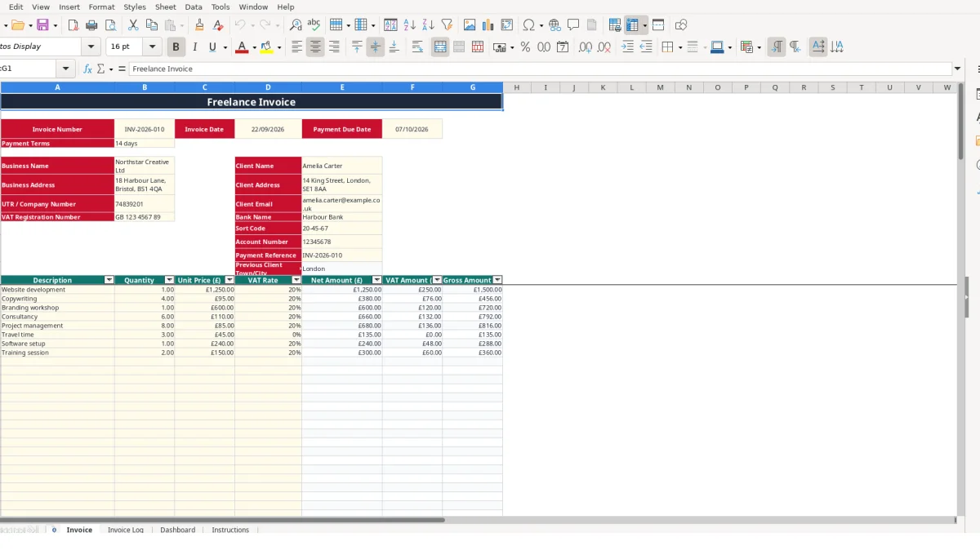This screenshot has height=551, width=980.
Task: Select column G header
Action: click(x=473, y=87)
